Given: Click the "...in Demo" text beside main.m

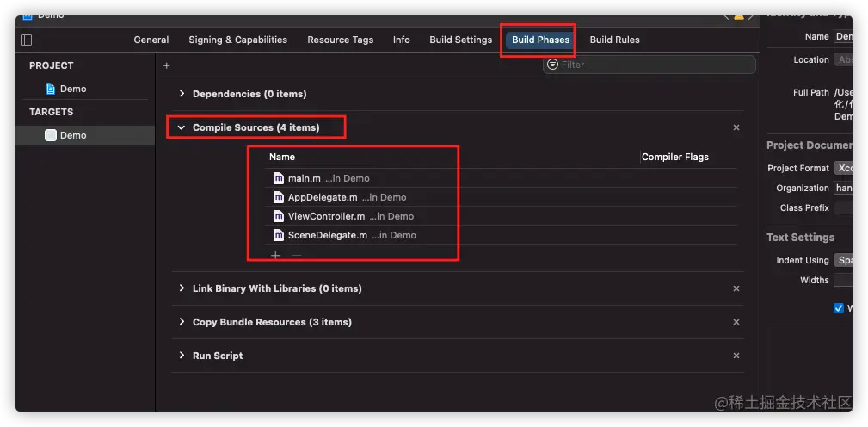Looking at the screenshot, I should pyautogui.click(x=347, y=178).
